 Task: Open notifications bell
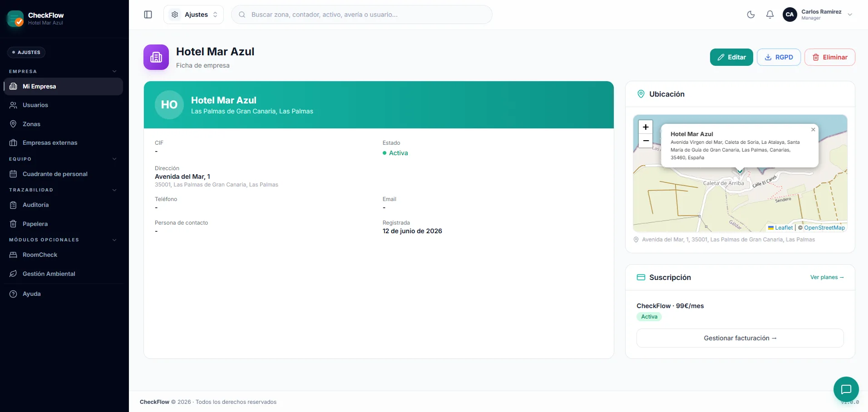770,15
